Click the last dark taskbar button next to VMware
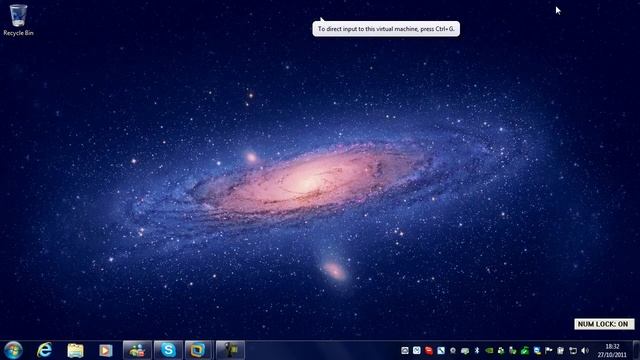Image resolution: width=640 pixels, height=360 pixels. pos(230,350)
